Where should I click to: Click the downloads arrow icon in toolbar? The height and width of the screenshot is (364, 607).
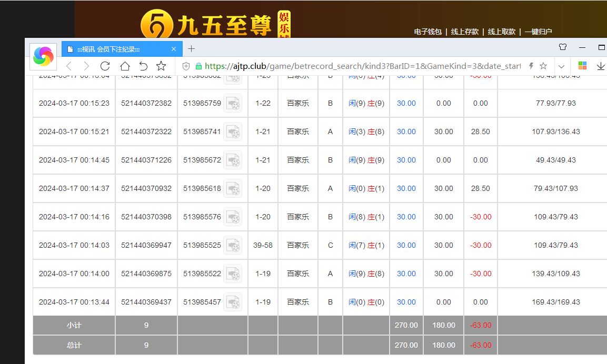click(x=601, y=66)
